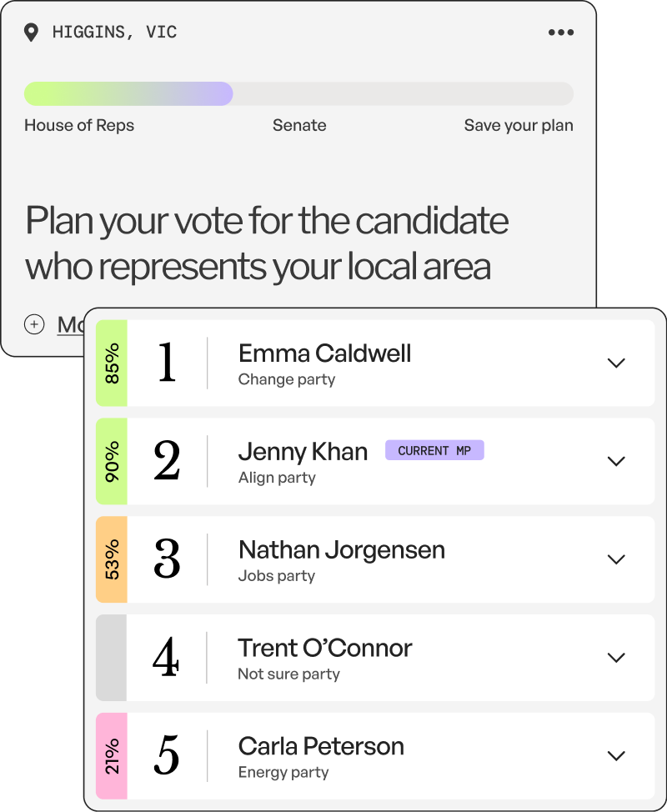Image resolution: width=667 pixels, height=812 pixels.
Task: Go to the House of Reps step
Action: point(79,125)
